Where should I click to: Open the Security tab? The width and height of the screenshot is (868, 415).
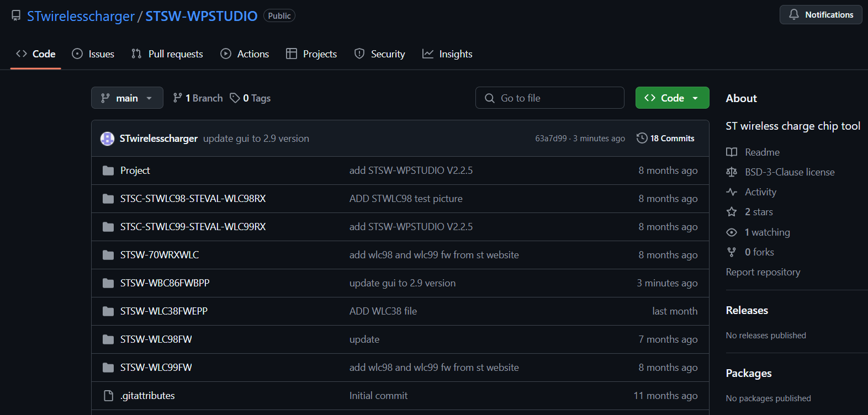pos(380,54)
